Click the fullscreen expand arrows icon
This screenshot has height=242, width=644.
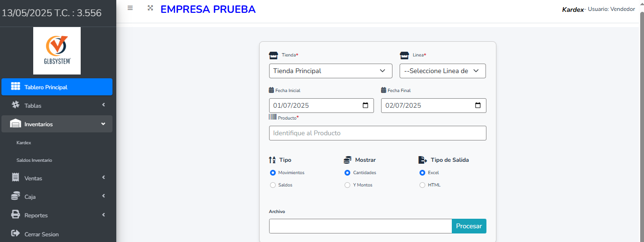click(x=150, y=8)
